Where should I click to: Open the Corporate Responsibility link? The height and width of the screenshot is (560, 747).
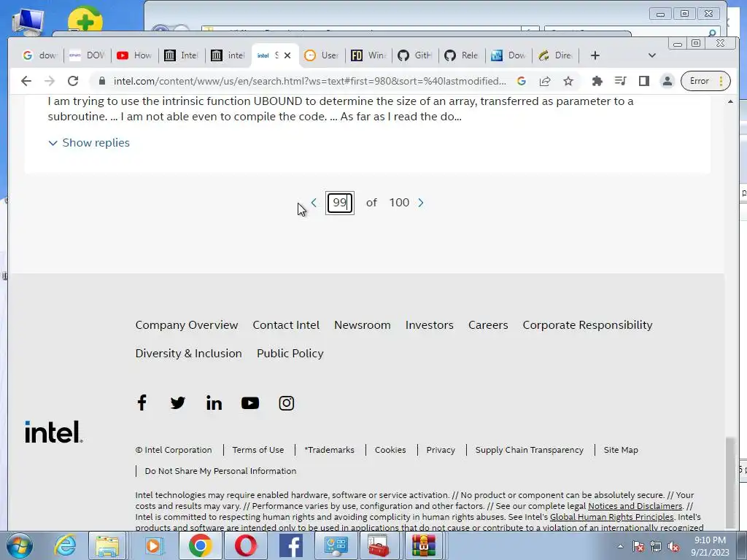[587, 325]
